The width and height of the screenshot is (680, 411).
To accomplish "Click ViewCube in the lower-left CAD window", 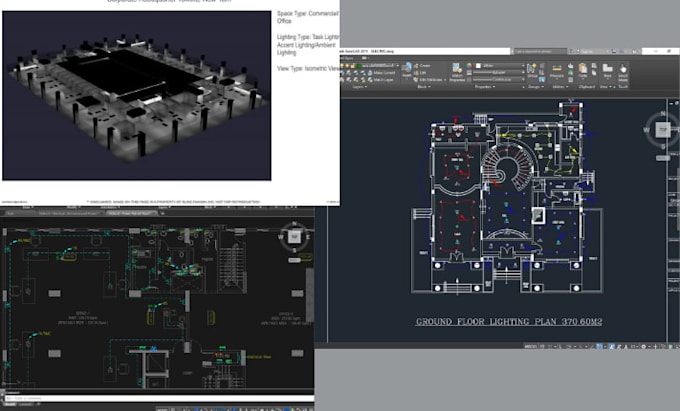I will click(x=294, y=237).
